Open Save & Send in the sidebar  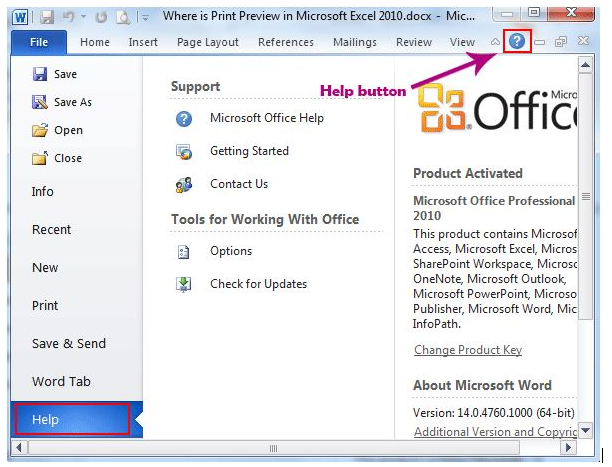[x=69, y=344]
